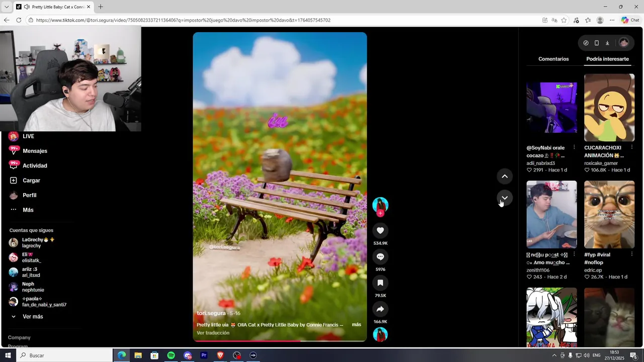Image resolution: width=644 pixels, height=362 pixels.
Task: Click Ver traducción under the caption
Action: coord(213,333)
